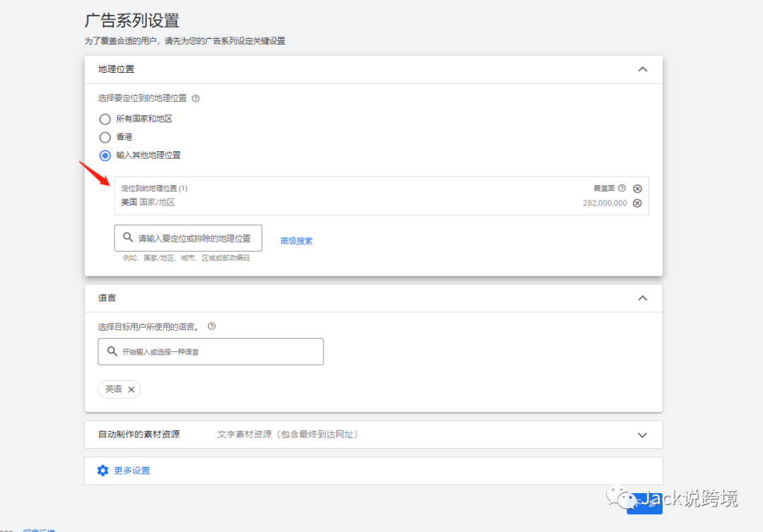Screen dimensions: 763x532
Task: Click the location search input field
Action: [188, 238]
